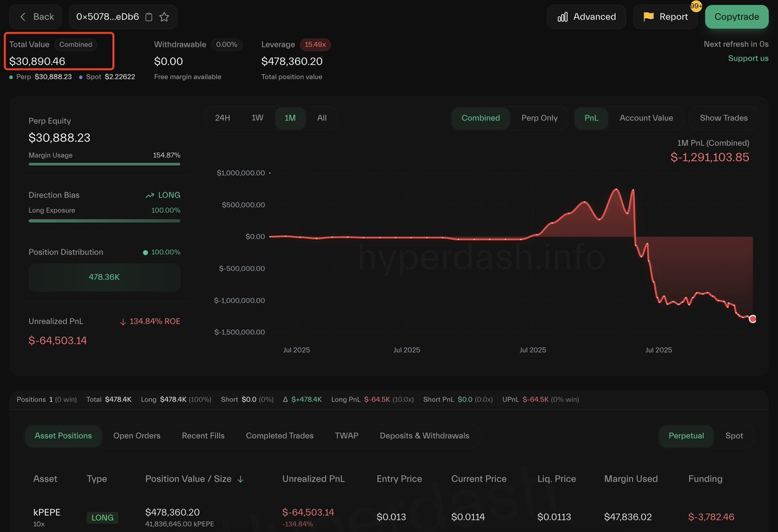Switch chart to Combined mode

click(x=480, y=118)
